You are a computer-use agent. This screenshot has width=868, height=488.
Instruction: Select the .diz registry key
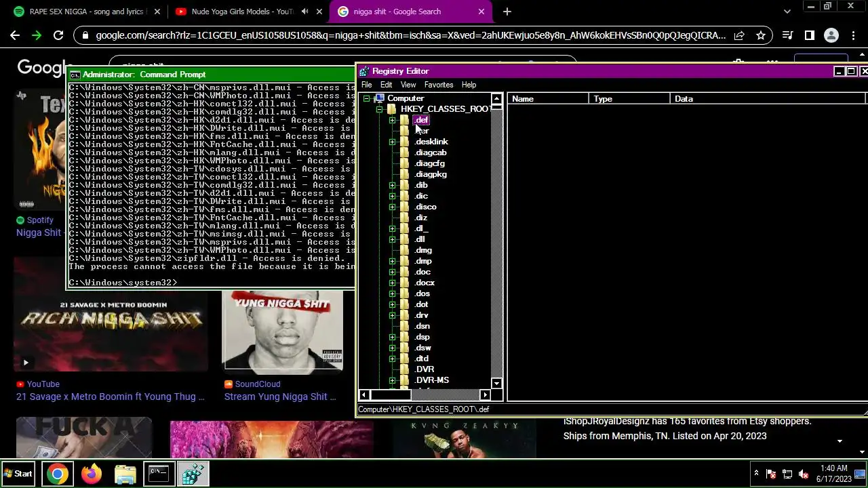421,218
